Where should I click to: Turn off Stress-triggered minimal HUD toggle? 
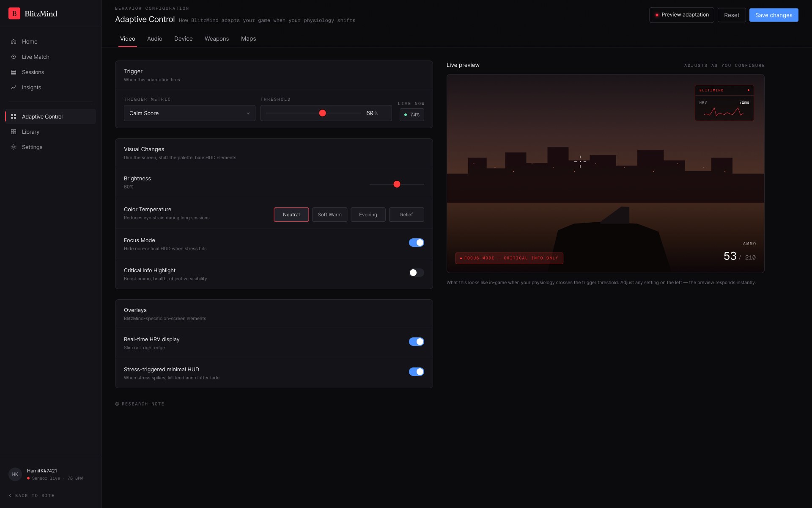[x=417, y=372]
